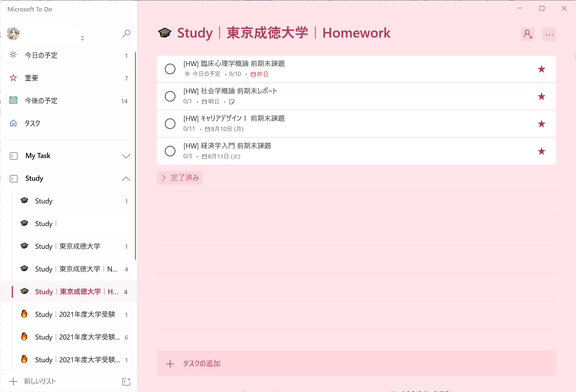Click the sidebar vertical scrollbar
This screenshot has height=392, width=576.
135,156
